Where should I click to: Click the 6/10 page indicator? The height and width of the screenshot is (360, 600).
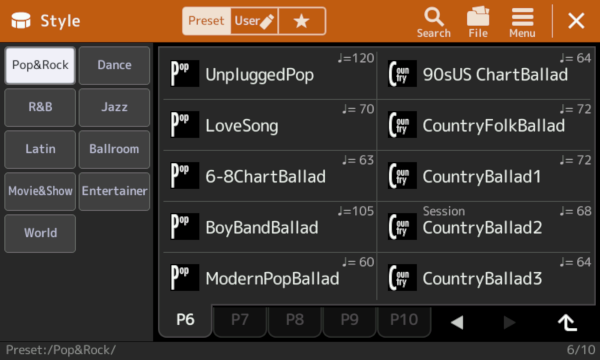point(581,350)
